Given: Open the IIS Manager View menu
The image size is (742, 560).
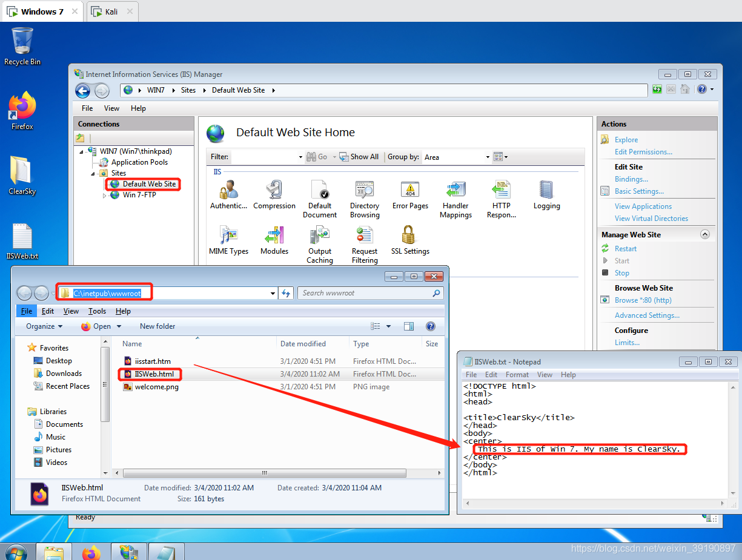Looking at the screenshot, I should click(111, 108).
